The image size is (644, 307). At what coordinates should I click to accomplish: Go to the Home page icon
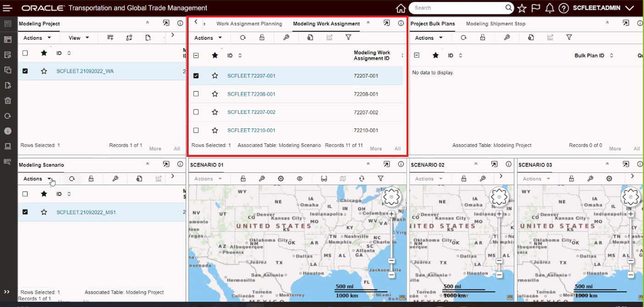pyautogui.click(x=401, y=8)
